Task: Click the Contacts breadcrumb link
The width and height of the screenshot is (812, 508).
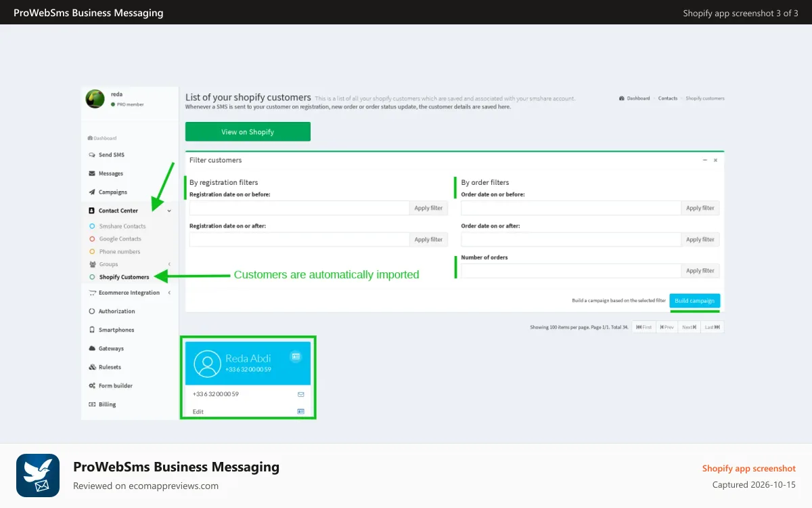Action: coord(668,98)
